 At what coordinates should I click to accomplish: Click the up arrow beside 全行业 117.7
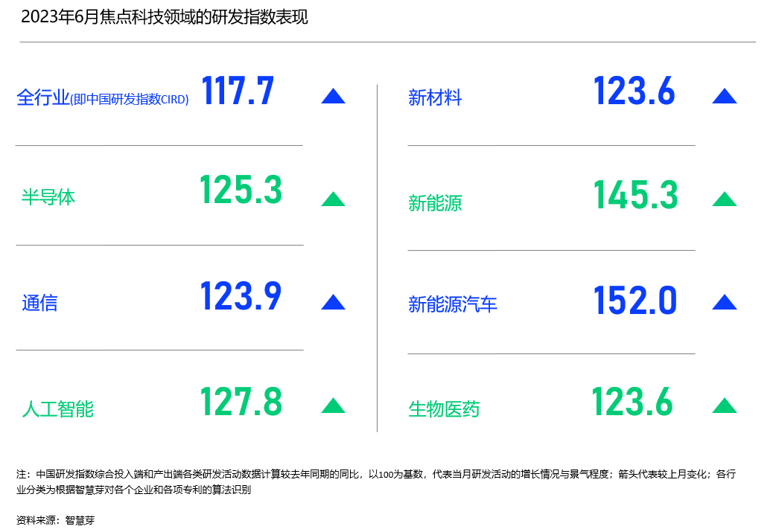click(333, 94)
